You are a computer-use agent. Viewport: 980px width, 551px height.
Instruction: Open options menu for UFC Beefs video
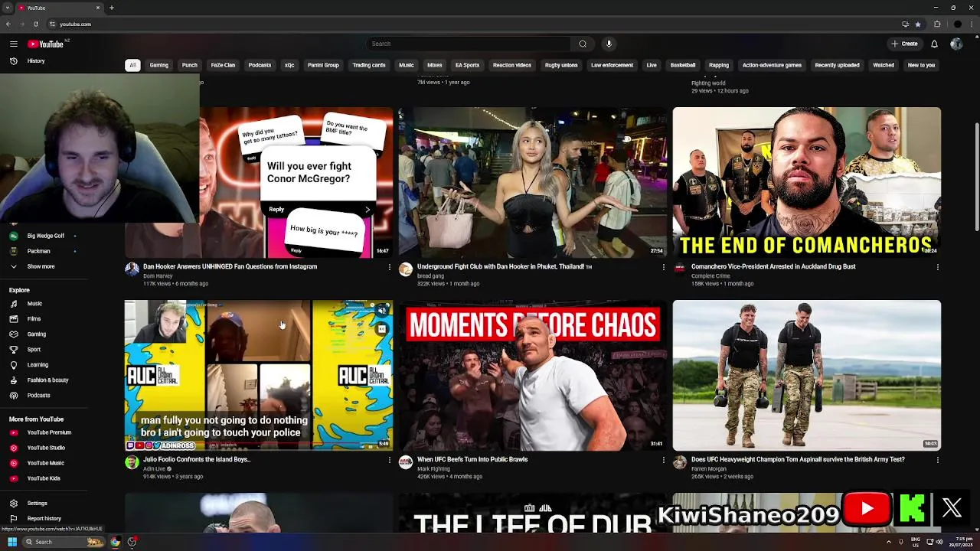tap(663, 460)
